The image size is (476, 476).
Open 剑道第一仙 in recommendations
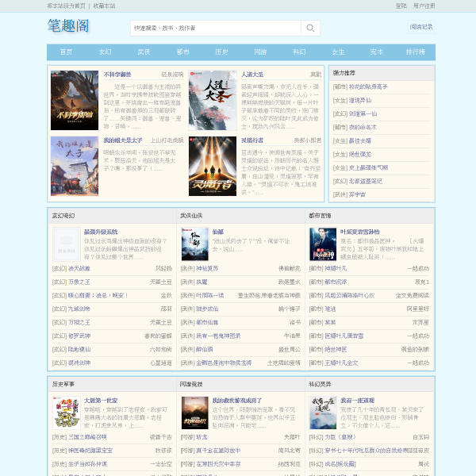coord(363,113)
